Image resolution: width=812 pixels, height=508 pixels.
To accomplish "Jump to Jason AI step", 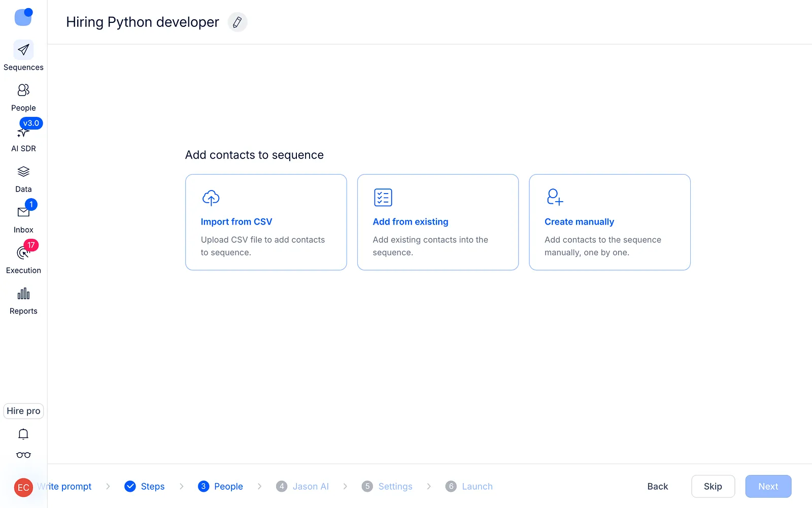I will pyautogui.click(x=302, y=486).
